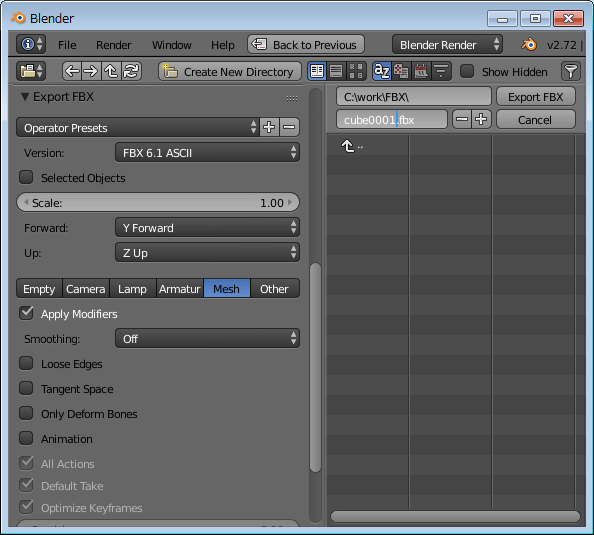Open the Forward axis dropdown
Viewport: 594px width, 535px height.
pyautogui.click(x=207, y=227)
